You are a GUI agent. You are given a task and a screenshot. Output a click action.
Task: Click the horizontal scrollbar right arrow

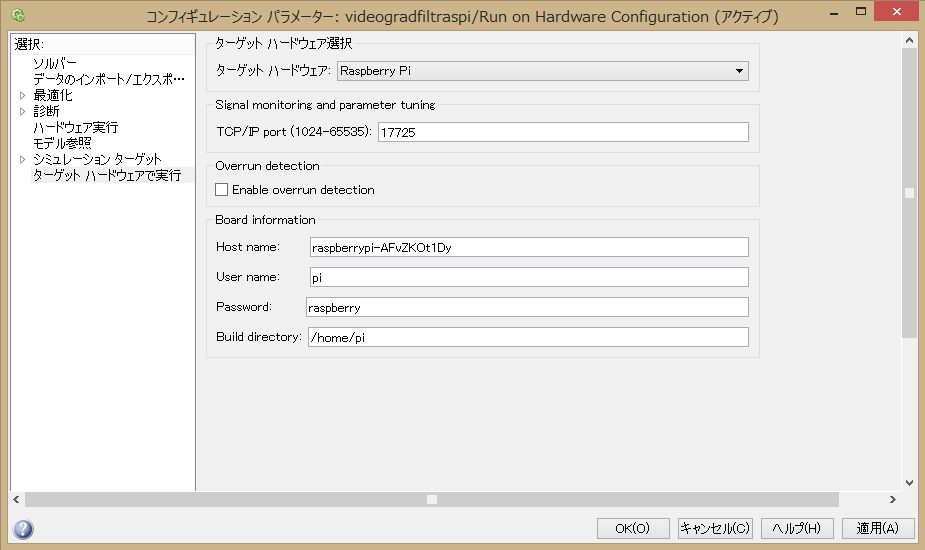click(x=892, y=499)
